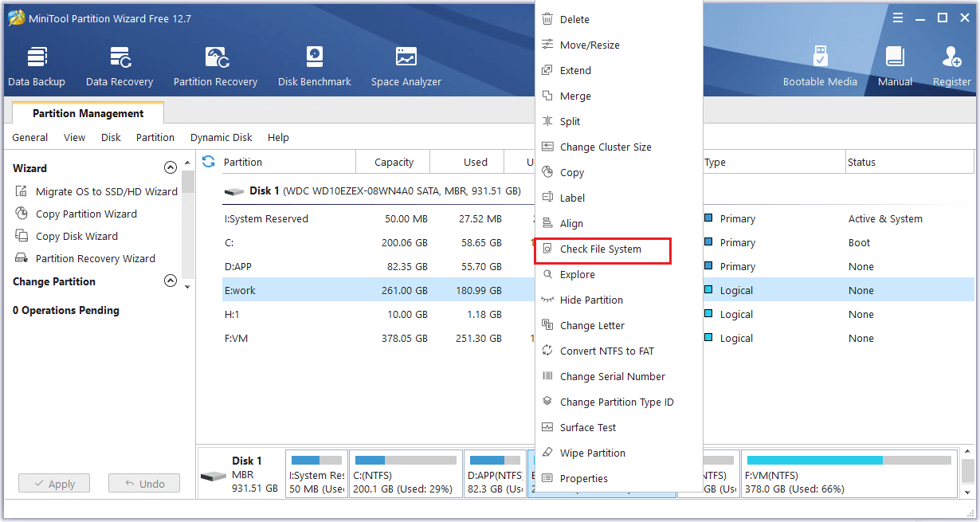Click the Apply button

coord(54,483)
